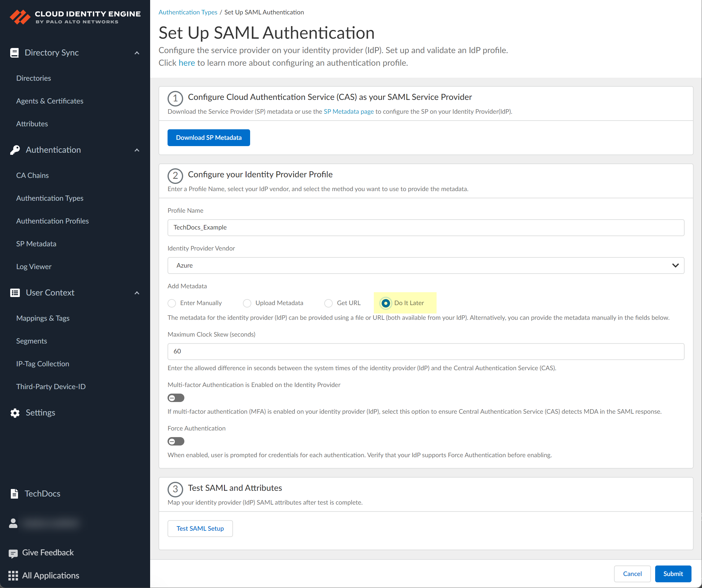Enable the Force Authentication toggle
Screen dimensions: 702x588
(x=176, y=441)
